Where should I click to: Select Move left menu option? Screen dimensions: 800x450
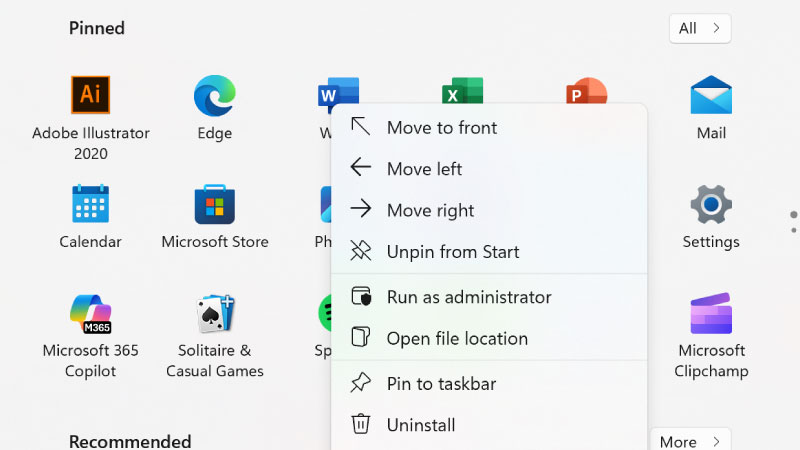tap(424, 169)
